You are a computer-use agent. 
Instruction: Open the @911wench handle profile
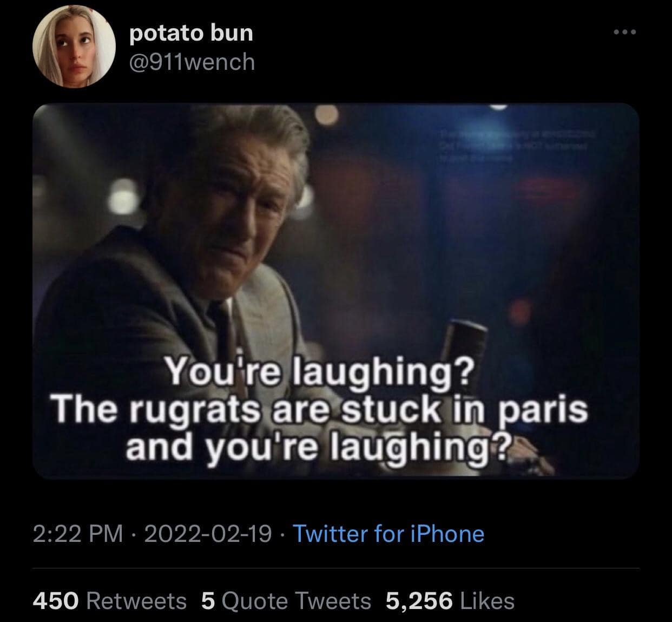pyautogui.click(x=192, y=62)
